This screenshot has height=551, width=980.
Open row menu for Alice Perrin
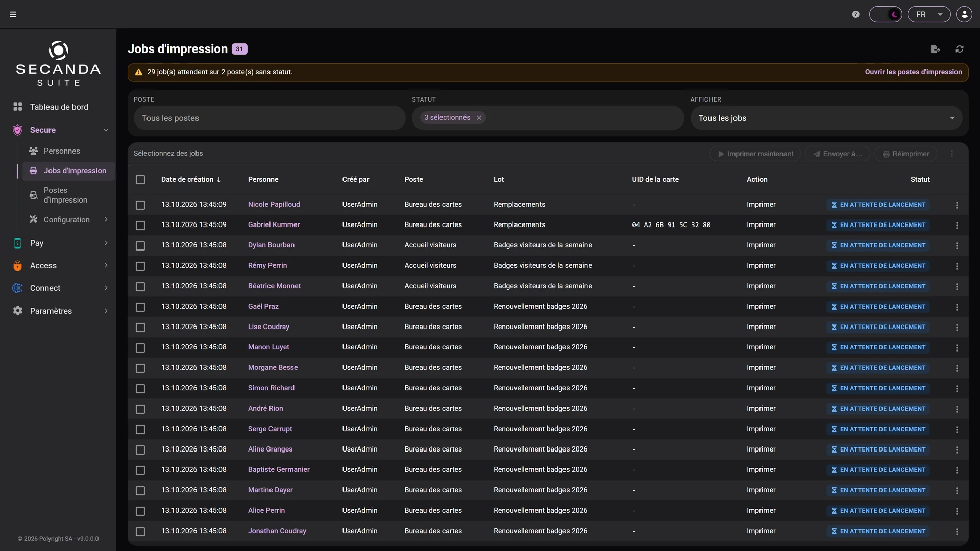(x=957, y=511)
